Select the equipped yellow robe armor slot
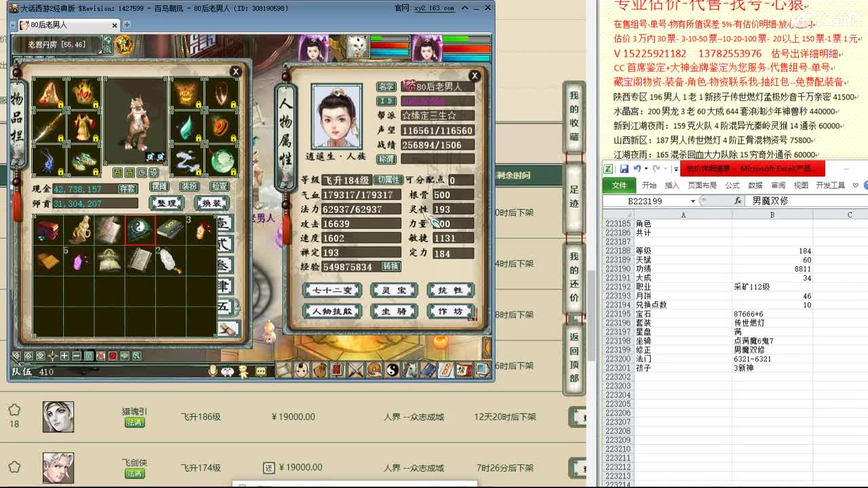Image resolution: width=868 pixels, height=488 pixels. (x=83, y=126)
